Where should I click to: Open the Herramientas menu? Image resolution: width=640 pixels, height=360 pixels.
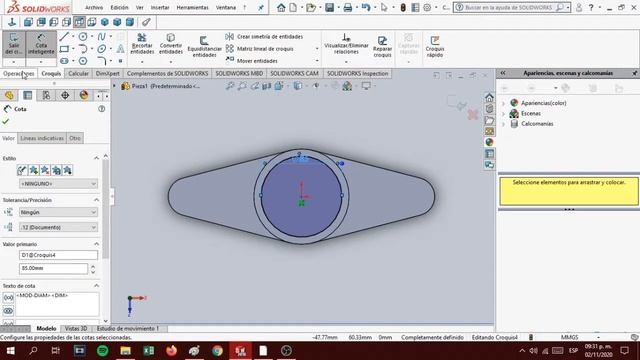click(x=192, y=7)
